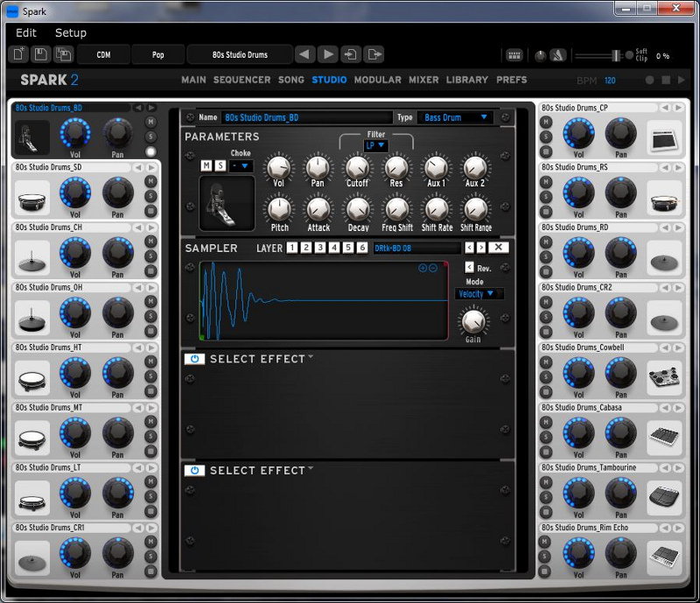Select the 80s Studio Drums_CP clap pad image

click(x=664, y=139)
